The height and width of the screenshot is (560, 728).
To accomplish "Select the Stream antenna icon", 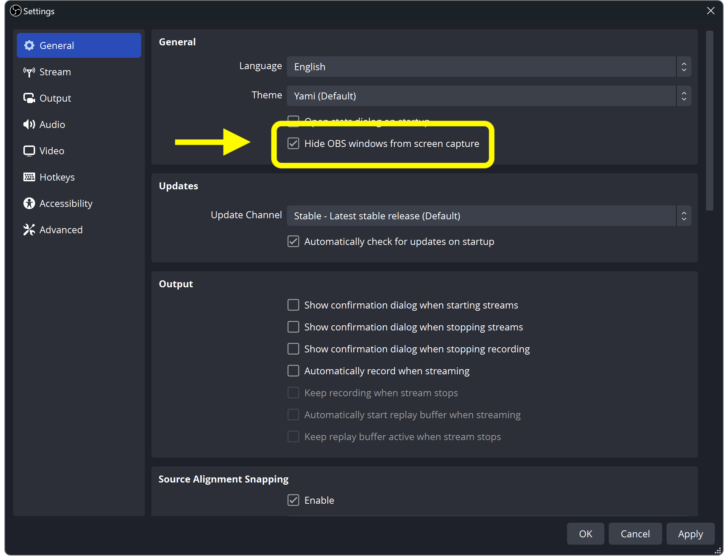I will tap(29, 72).
